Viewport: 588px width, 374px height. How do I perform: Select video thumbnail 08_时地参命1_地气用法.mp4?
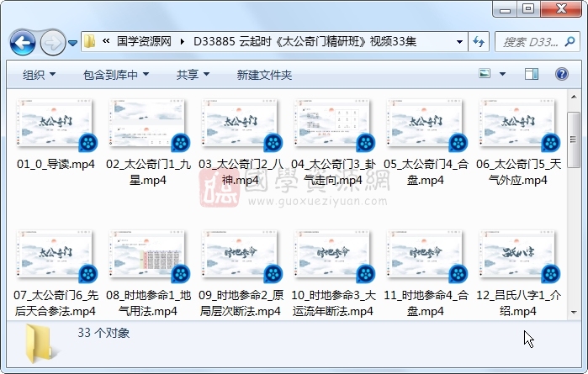point(148,255)
